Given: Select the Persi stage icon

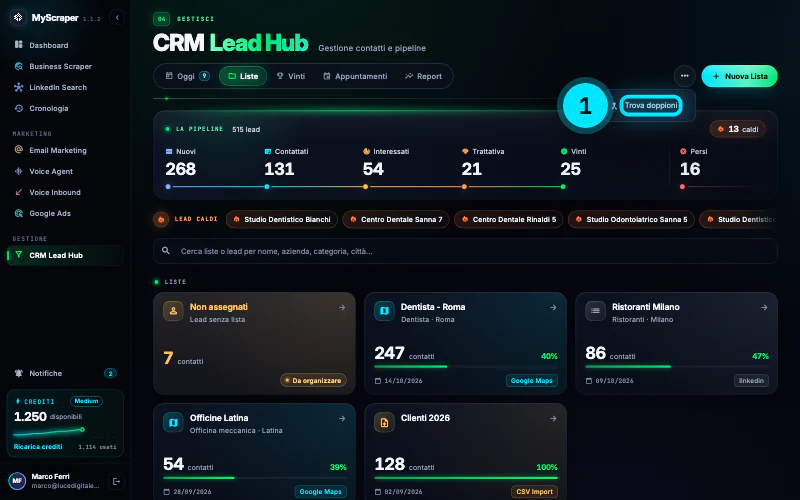Looking at the screenshot, I should click(683, 152).
